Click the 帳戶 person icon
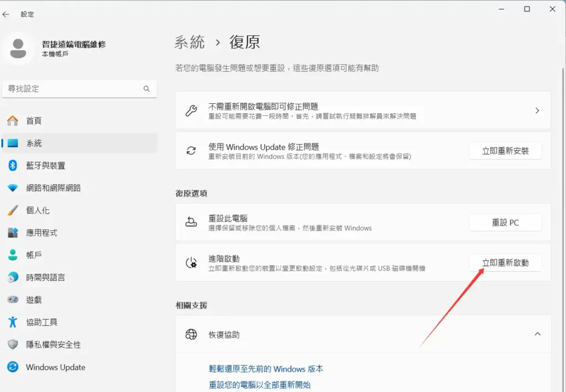Viewport: 566px width, 392px height. point(13,255)
